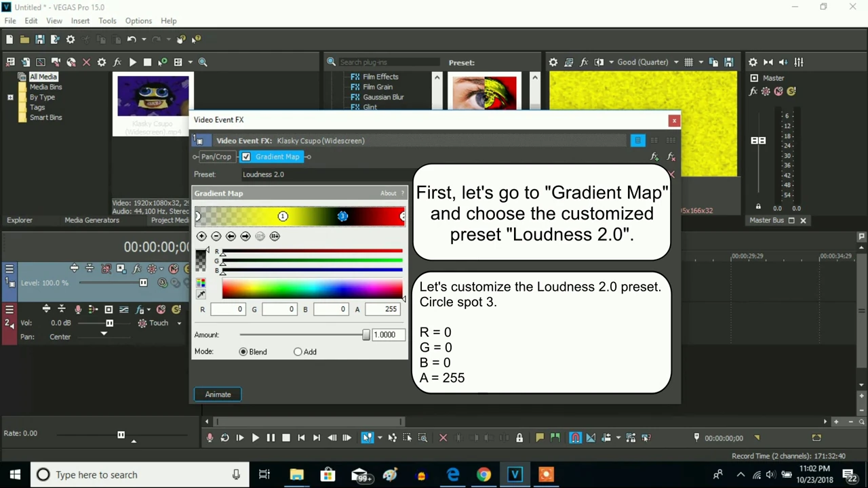868x488 pixels.
Task: Click the Plug-In Chain add icon
Action: (x=654, y=157)
